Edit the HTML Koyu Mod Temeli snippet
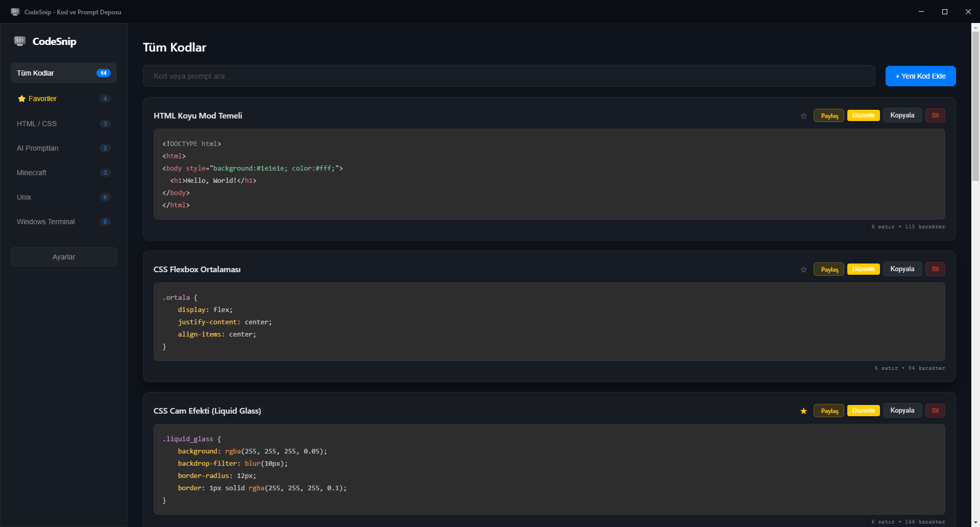The width and height of the screenshot is (980, 527). pyautogui.click(x=863, y=115)
